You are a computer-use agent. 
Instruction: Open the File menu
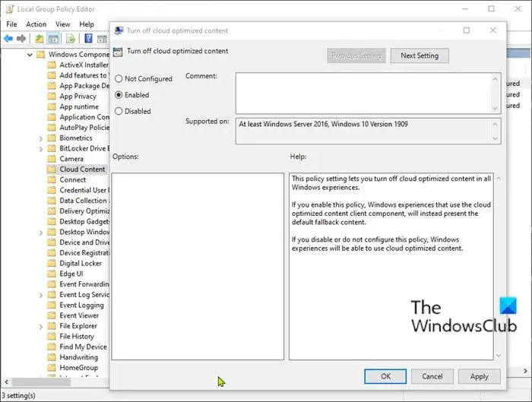[x=11, y=24]
